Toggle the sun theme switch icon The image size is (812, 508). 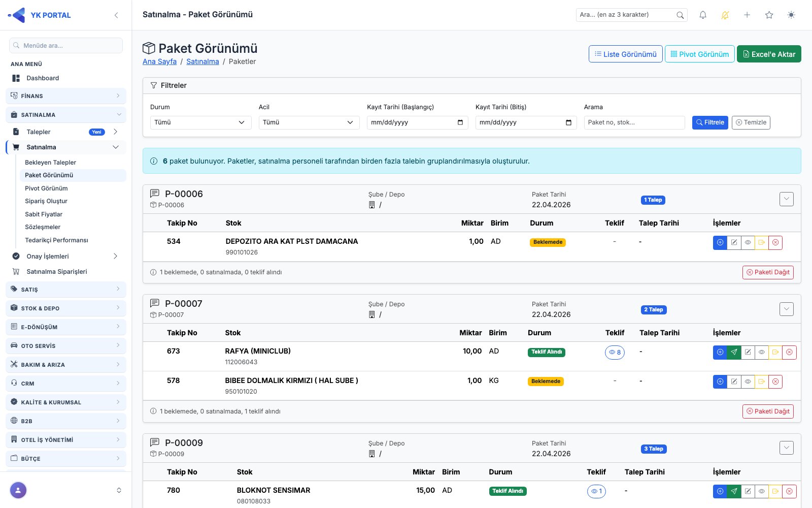click(791, 15)
